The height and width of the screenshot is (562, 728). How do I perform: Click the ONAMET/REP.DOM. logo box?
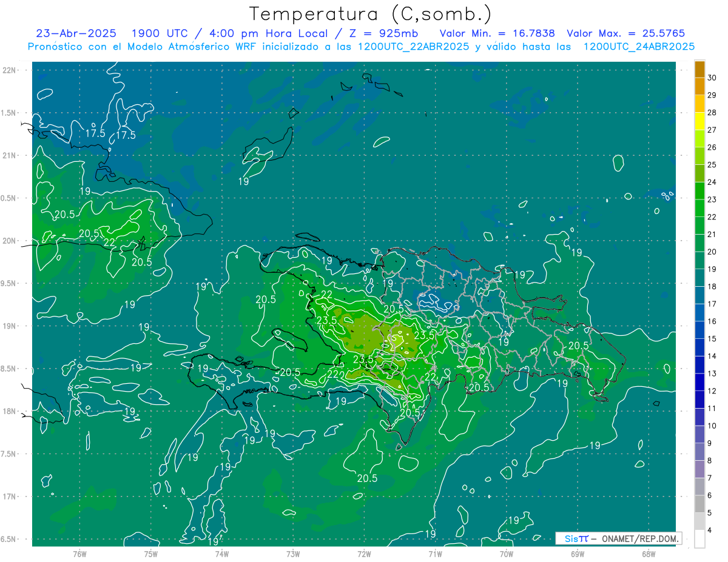[618, 538]
